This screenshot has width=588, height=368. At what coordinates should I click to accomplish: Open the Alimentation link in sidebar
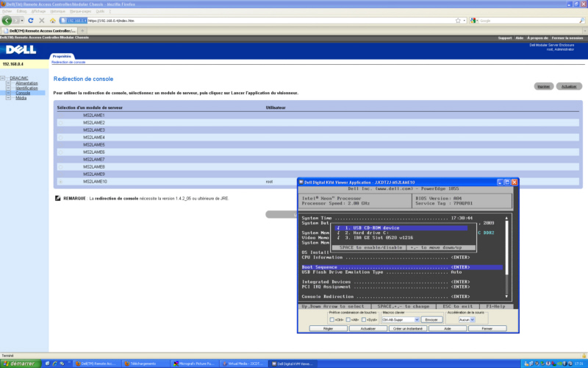(26, 83)
